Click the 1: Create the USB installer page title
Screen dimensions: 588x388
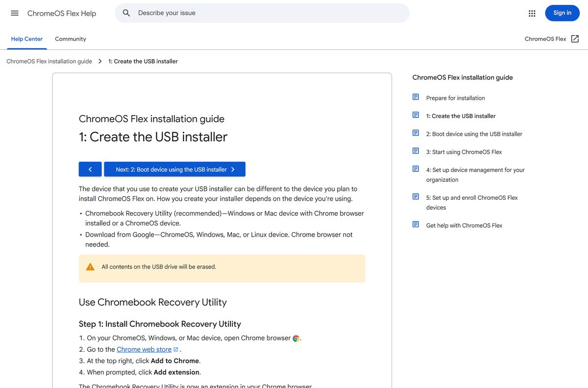153,137
